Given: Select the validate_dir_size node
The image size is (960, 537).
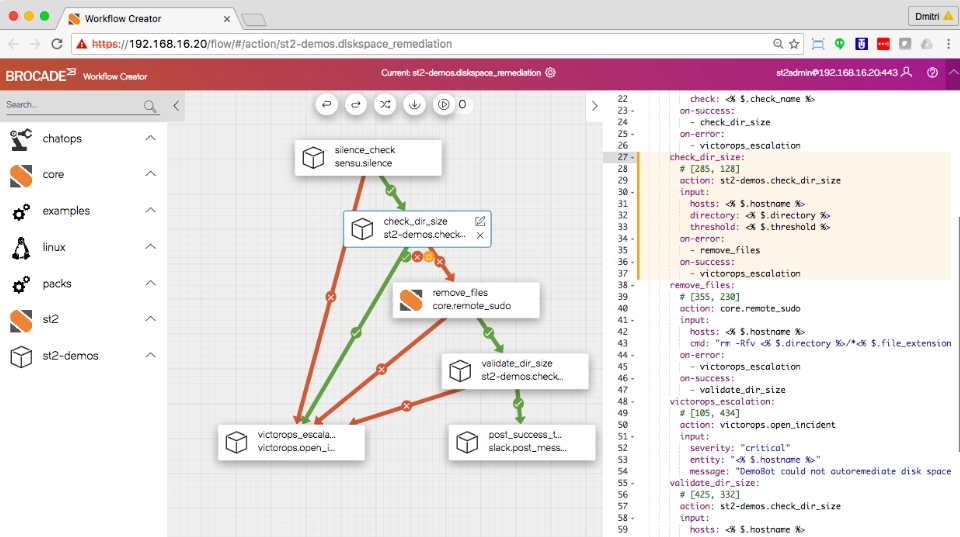Looking at the screenshot, I should point(515,370).
